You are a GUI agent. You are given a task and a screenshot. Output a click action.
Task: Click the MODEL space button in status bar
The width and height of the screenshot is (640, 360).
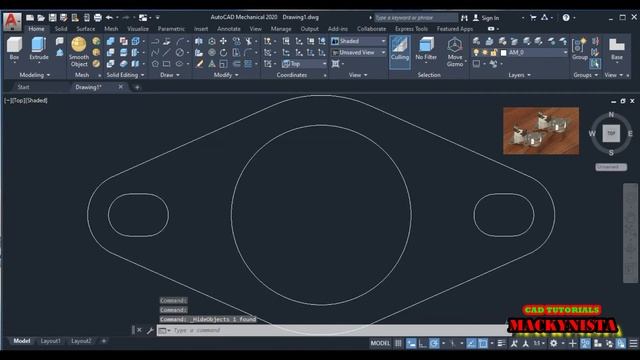380,344
